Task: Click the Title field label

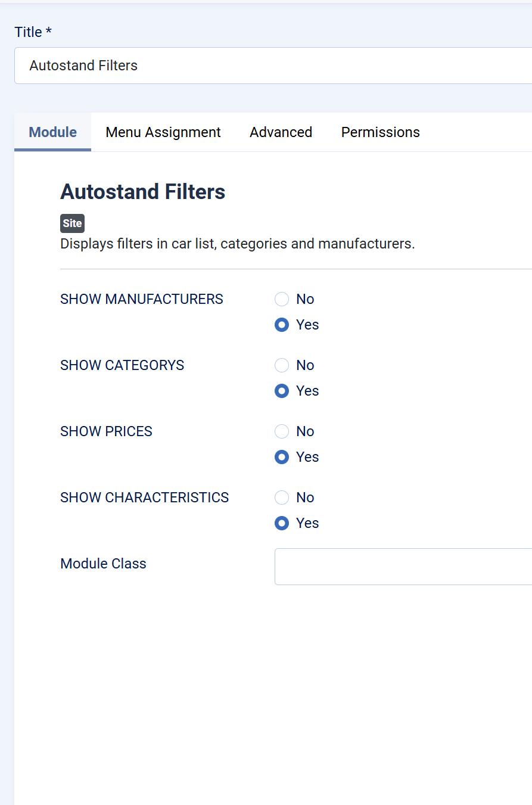Action: click(33, 32)
